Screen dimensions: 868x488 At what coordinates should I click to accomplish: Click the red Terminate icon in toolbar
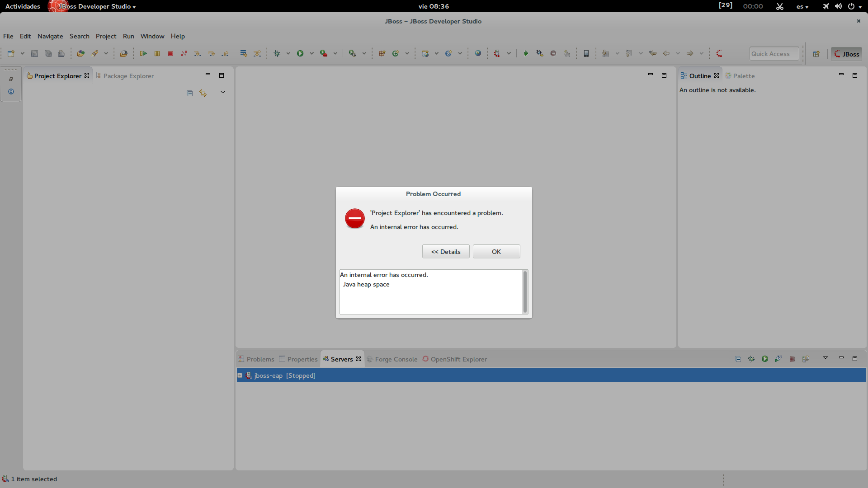point(170,53)
